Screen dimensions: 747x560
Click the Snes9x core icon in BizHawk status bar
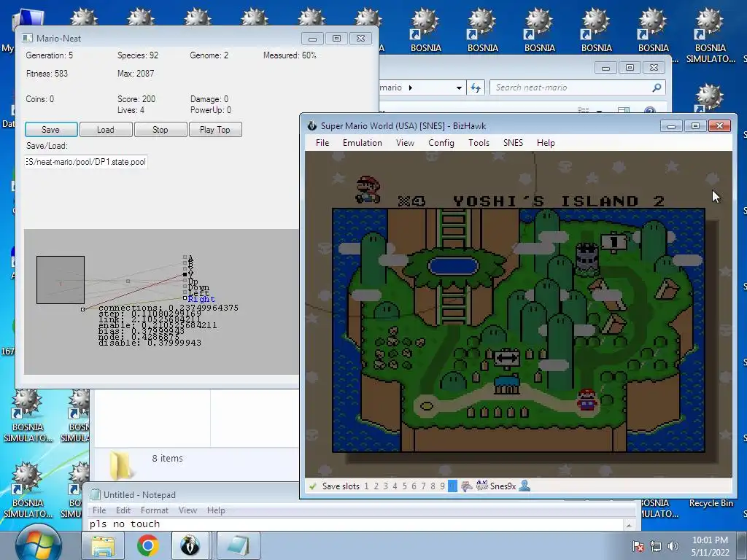[481, 486]
